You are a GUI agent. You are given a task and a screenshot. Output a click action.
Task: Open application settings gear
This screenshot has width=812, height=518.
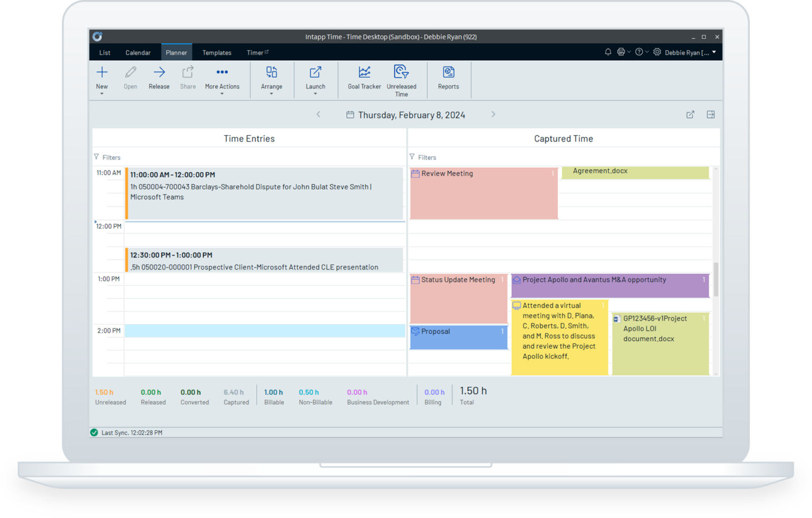(657, 52)
